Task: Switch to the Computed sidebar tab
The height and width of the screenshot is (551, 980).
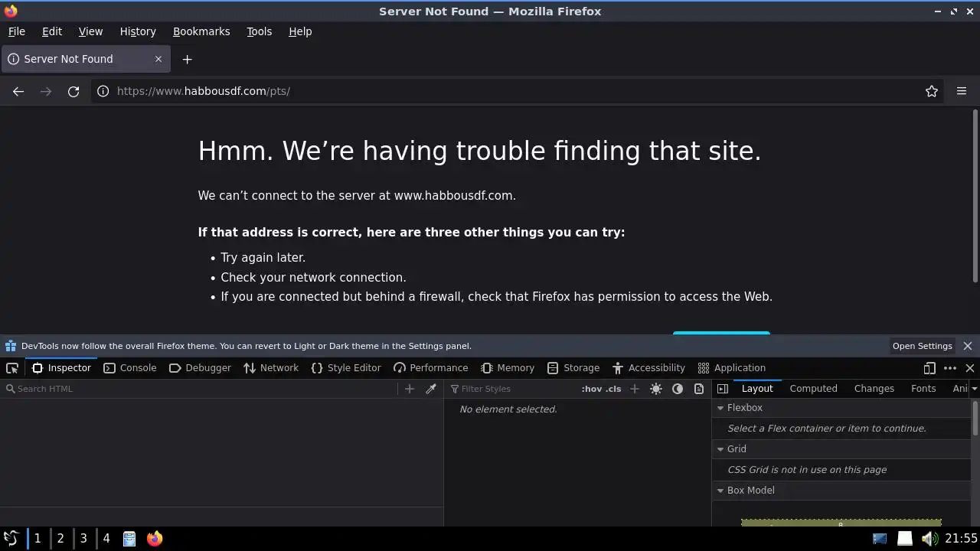Action: (x=813, y=389)
